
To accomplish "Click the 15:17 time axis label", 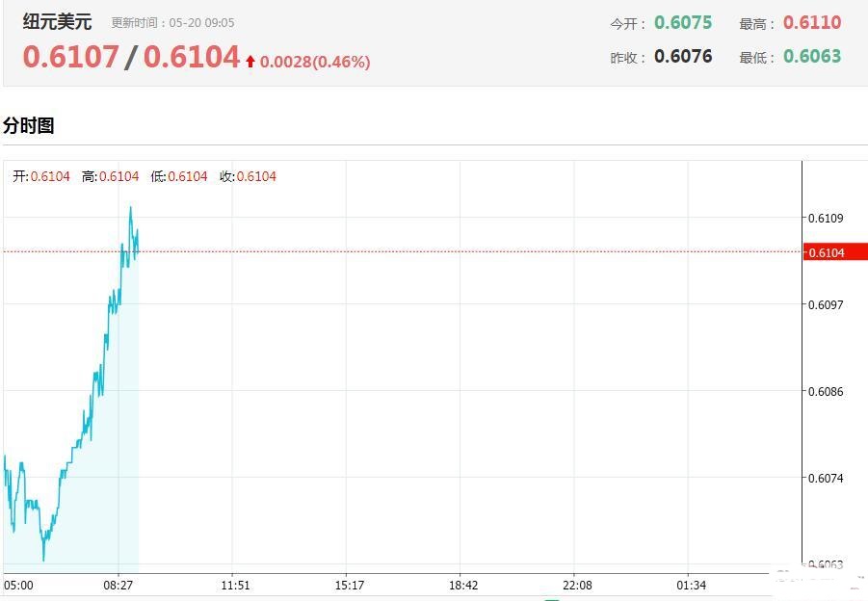I will coord(348,585).
